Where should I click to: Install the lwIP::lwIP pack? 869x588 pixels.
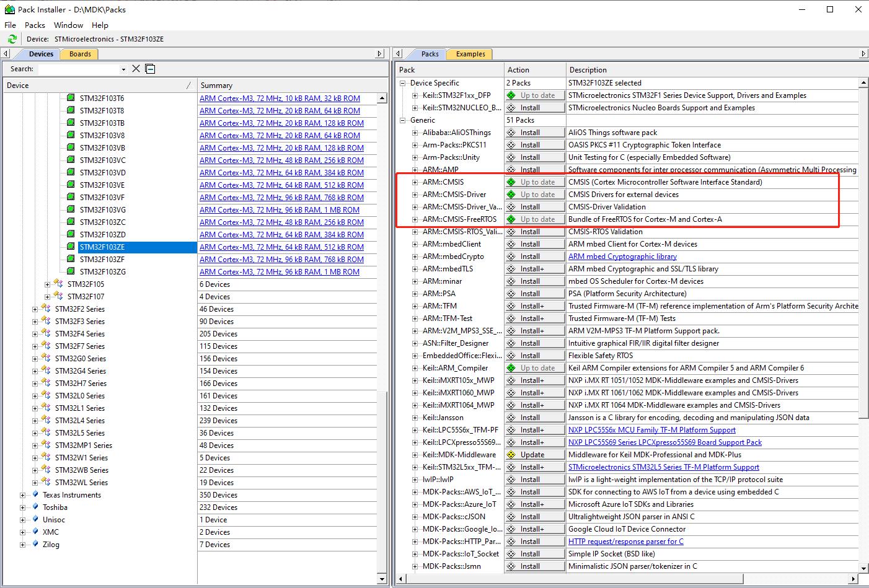coord(534,480)
